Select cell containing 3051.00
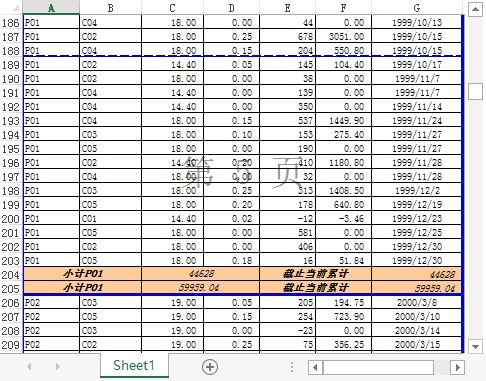 coord(343,37)
